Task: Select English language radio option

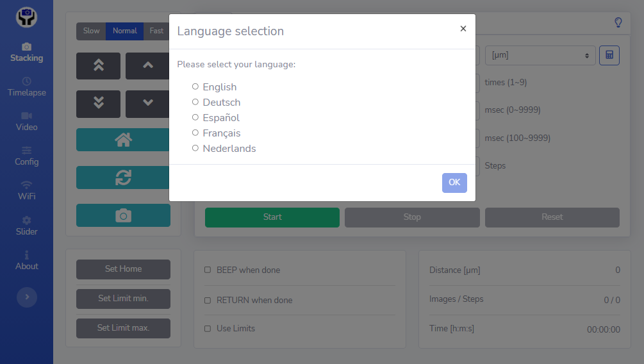Action: tap(195, 87)
